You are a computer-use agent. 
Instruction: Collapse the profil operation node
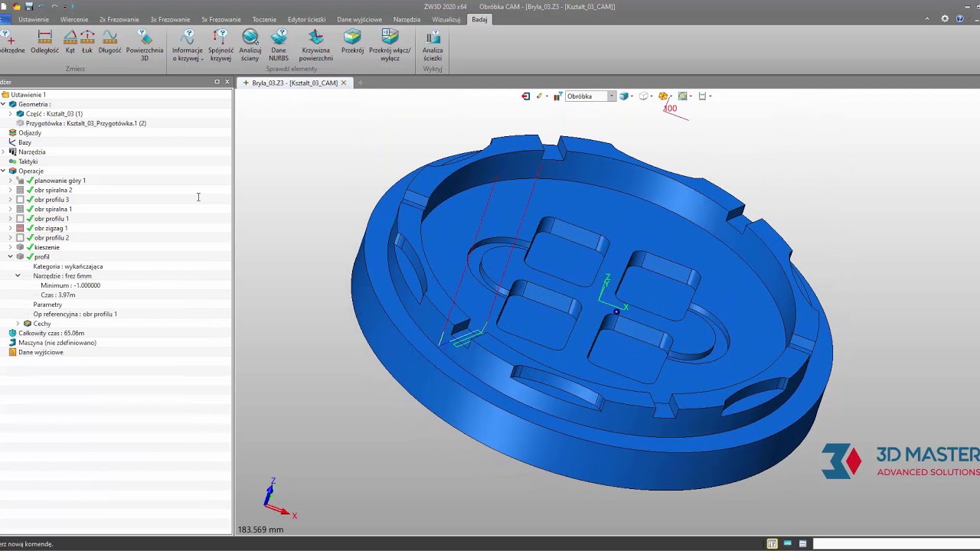pos(11,257)
